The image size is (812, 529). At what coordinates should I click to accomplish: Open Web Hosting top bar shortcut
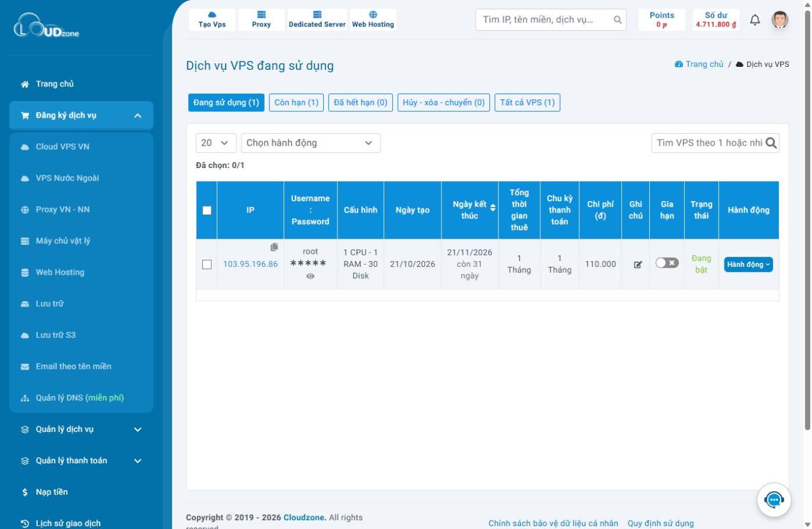[x=373, y=20]
